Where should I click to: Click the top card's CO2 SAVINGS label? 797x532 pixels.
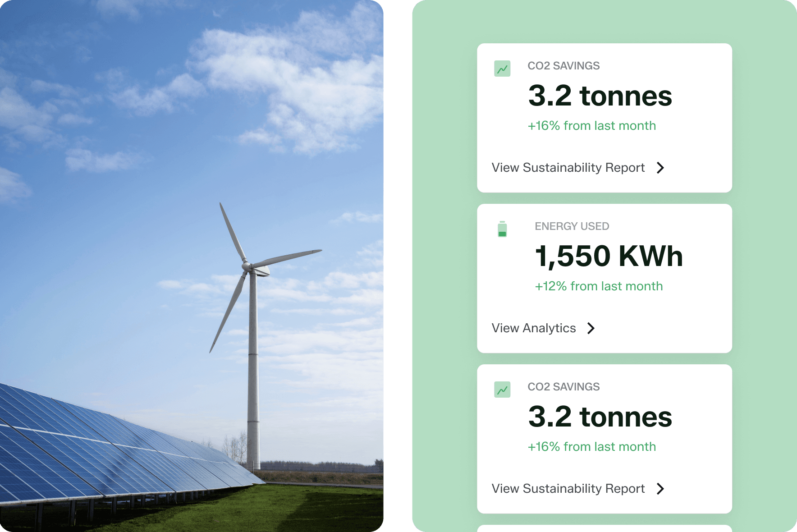point(563,66)
